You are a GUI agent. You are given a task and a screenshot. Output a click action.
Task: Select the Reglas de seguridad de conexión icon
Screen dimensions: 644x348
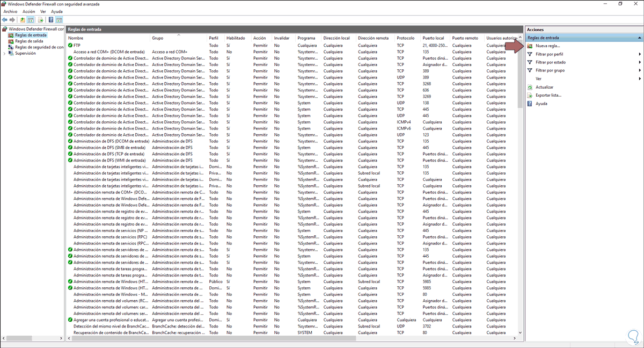[11, 47]
